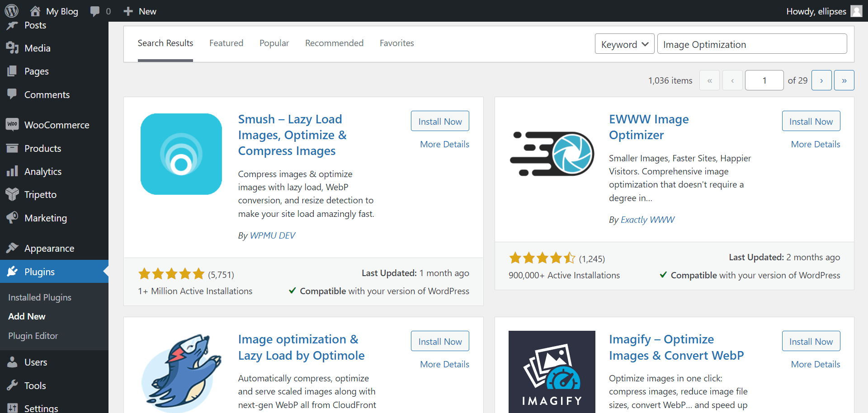The width and height of the screenshot is (868, 413).
Task: Switch to the Featured tab
Action: coord(226,43)
